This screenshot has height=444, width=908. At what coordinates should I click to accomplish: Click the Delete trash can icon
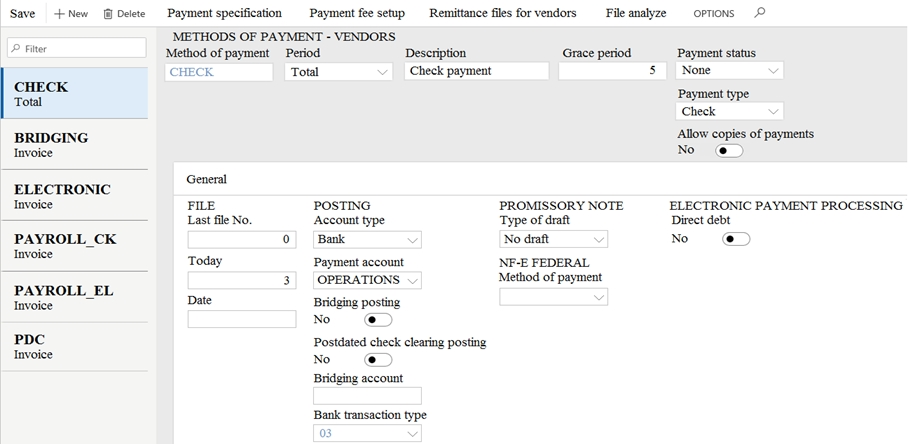click(108, 13)
